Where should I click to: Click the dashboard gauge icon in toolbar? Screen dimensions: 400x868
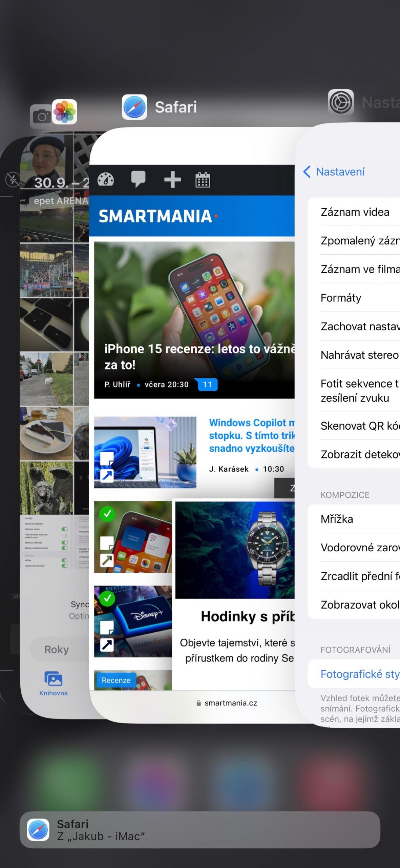tap(106, 179)
